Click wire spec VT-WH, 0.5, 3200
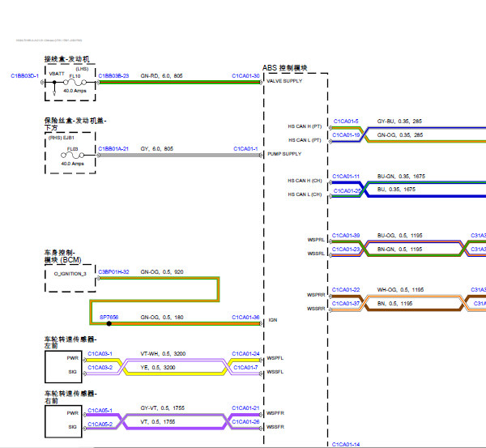 coord(163,354)
